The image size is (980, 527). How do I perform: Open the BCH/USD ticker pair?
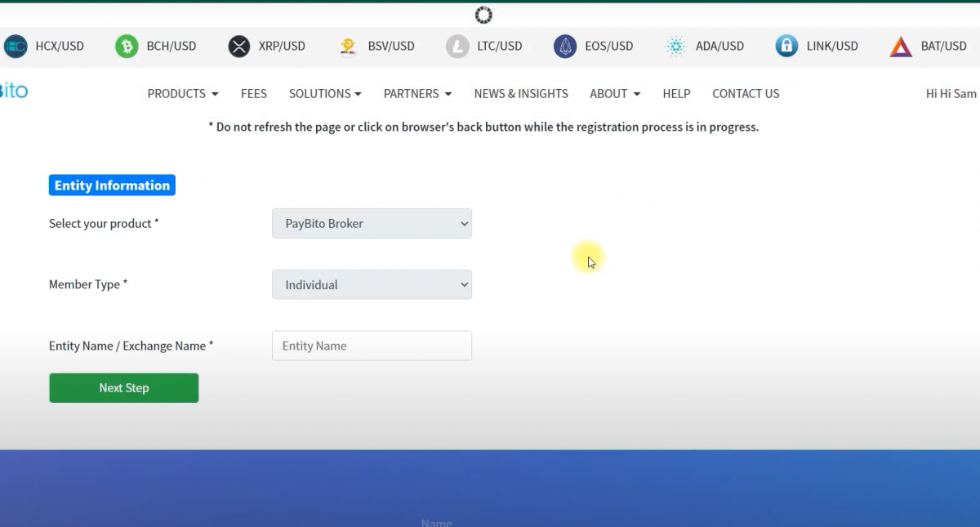171,47
